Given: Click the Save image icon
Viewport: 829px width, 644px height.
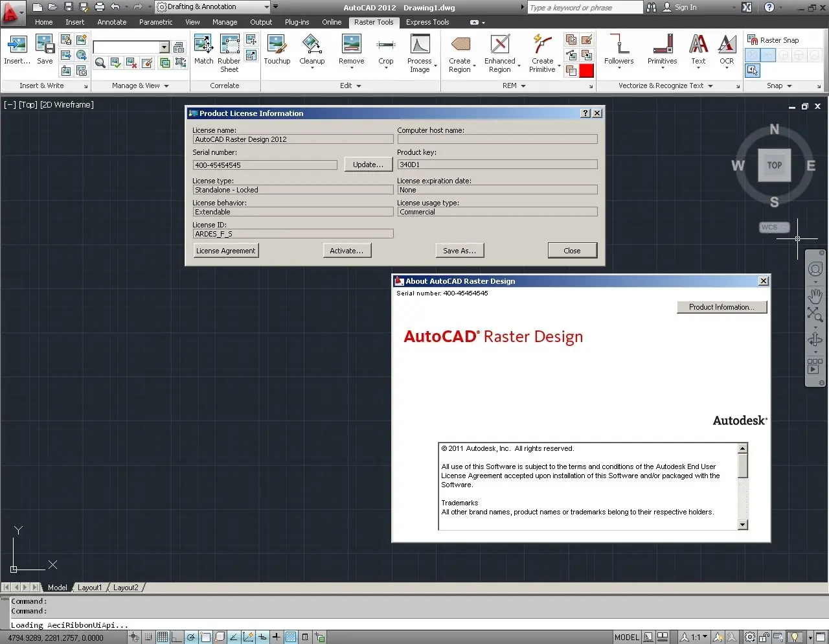Looking at the screenshot, I should pos(45,45).
